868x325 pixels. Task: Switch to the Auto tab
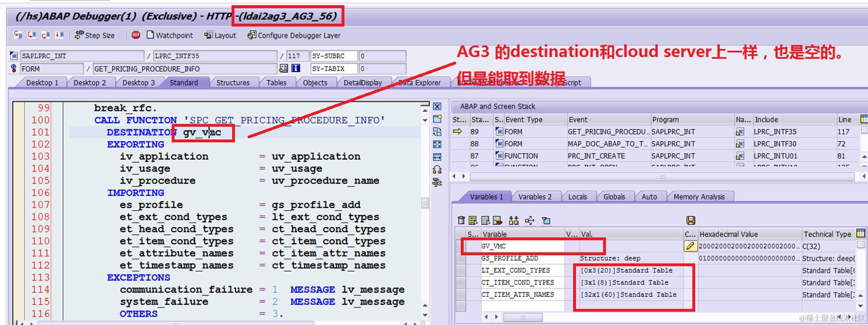[x=649, y=197]
